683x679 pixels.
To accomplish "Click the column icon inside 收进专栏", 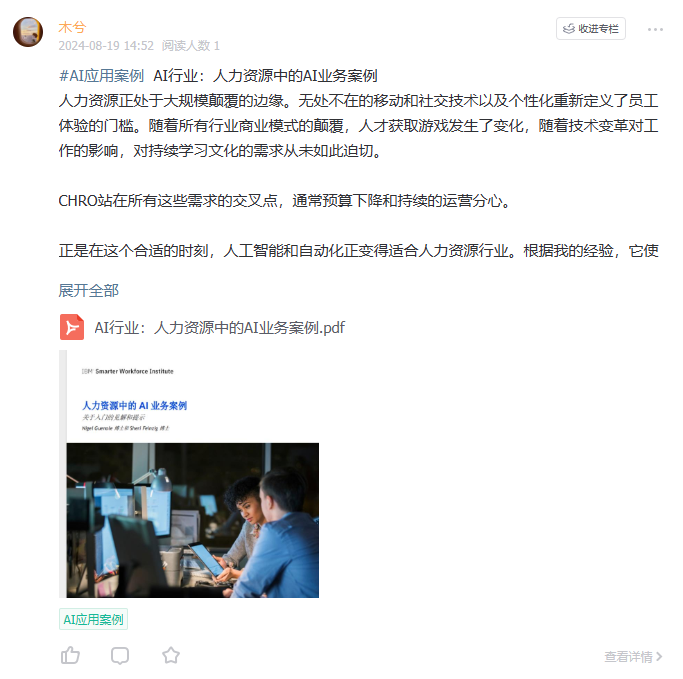I will pyautogui.click(x=568, y=29).
